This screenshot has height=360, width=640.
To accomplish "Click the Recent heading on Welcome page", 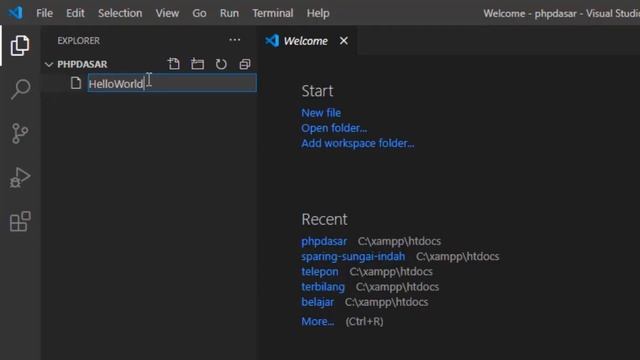I will pos(324,219).
